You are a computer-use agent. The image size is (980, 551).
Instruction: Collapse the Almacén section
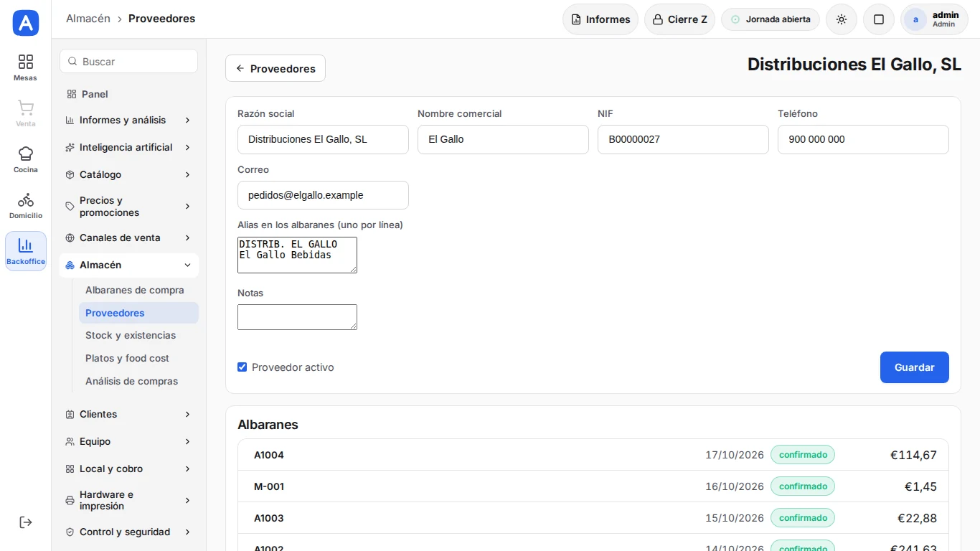tap(128, 265)
